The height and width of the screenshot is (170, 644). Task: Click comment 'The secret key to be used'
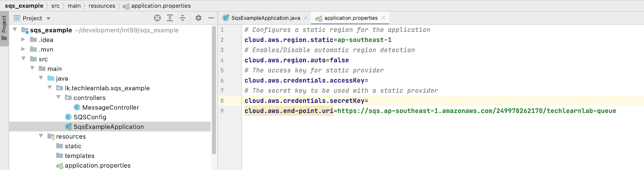(341, 91)
